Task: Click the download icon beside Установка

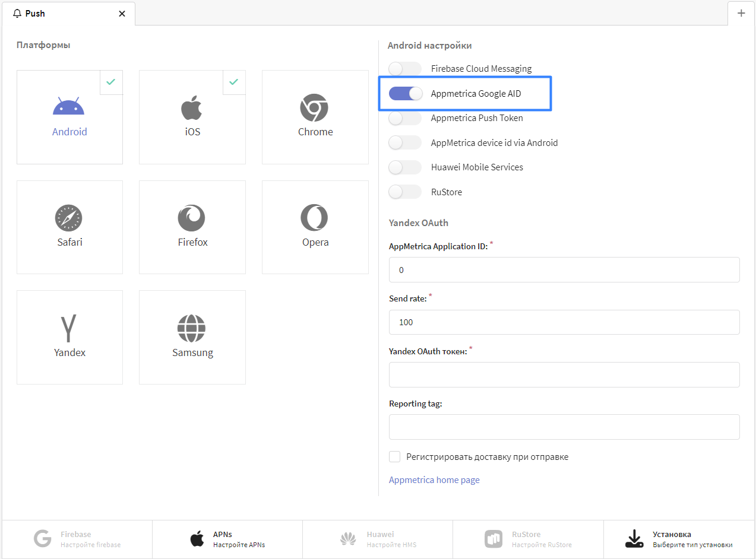Action: click(x=634, y=539)
